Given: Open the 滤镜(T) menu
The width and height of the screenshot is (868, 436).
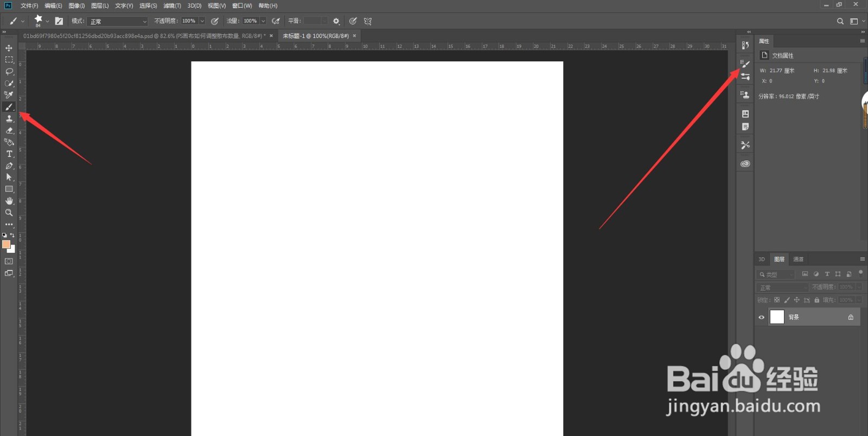Looking at the screenshot, I should coord(172,5).
